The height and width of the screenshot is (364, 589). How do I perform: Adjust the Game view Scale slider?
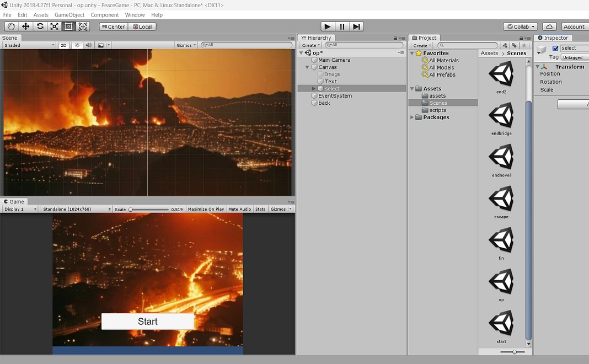[x=131, y=210]
